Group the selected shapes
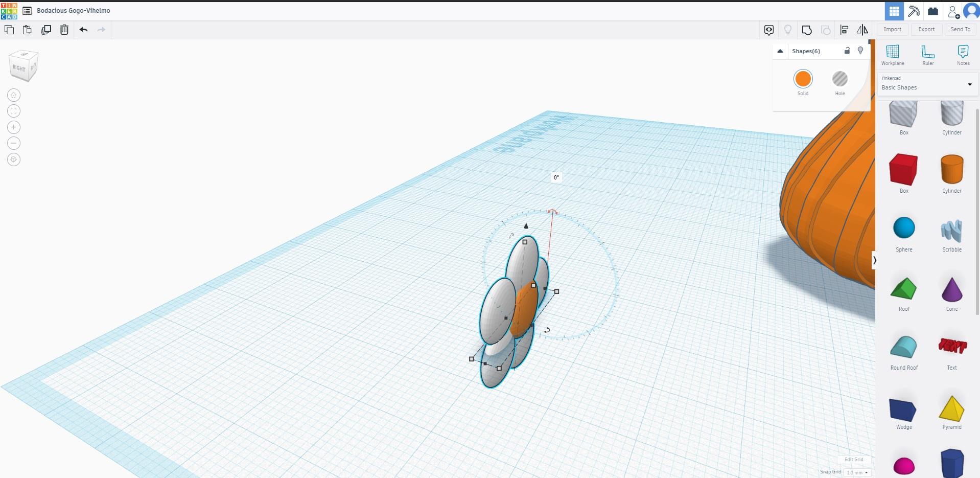Viewport: 980px width, 478px height. tap(807, 30)
